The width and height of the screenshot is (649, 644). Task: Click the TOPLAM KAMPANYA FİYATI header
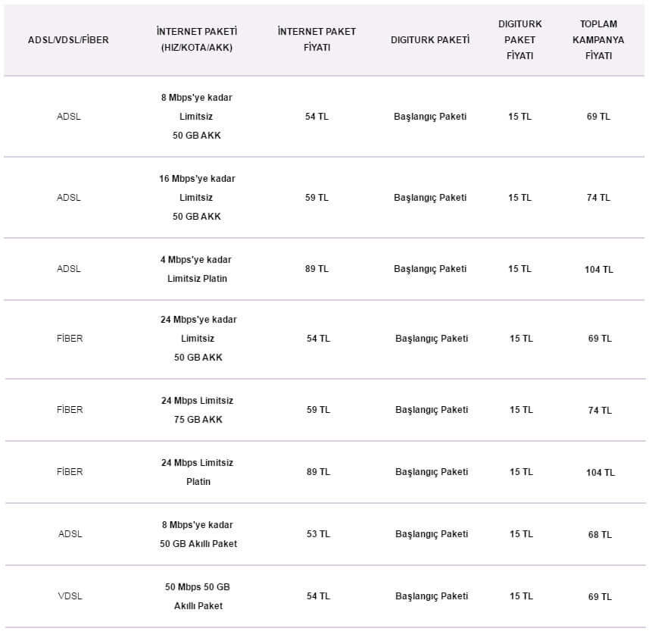[x=598, y=40]
